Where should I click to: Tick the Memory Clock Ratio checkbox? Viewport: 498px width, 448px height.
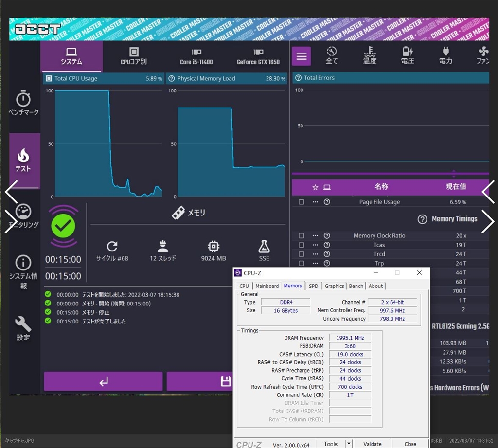(x=302, y=236)
